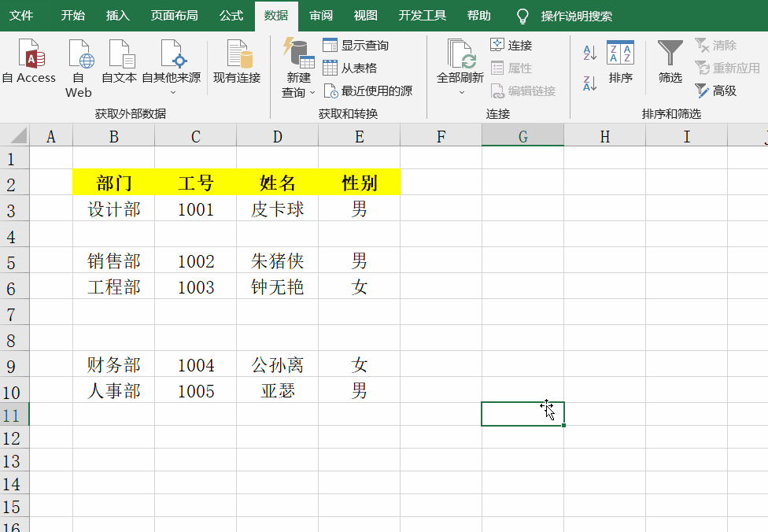Click the Connections (连接) button
The image size is (768, 532).
click(511, 45)
